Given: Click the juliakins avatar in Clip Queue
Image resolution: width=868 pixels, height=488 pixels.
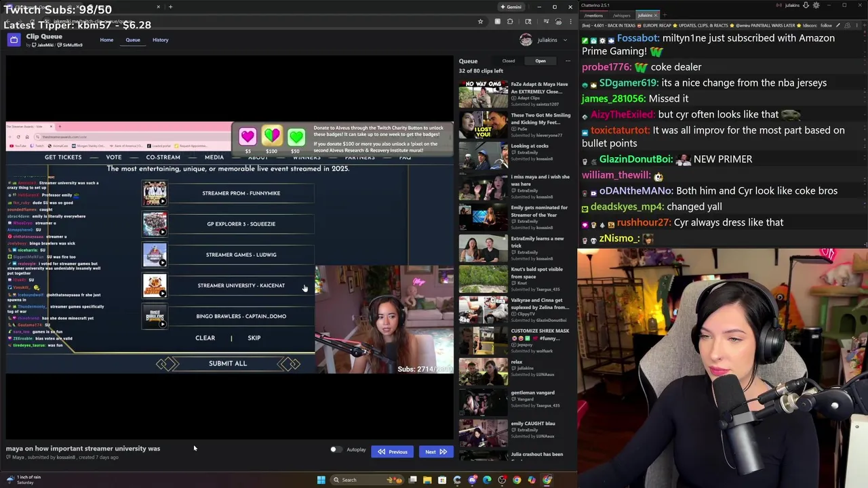Looking at the screenshot, I should [x=526, y=40].
